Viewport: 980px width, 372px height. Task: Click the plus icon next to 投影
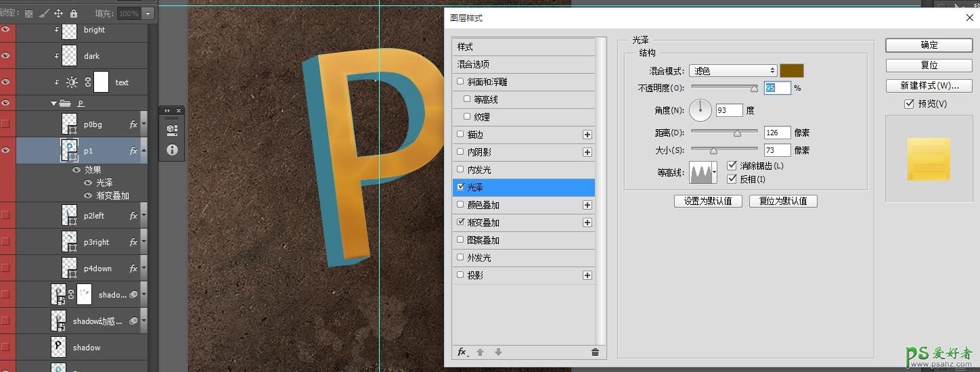coord(587,275)
